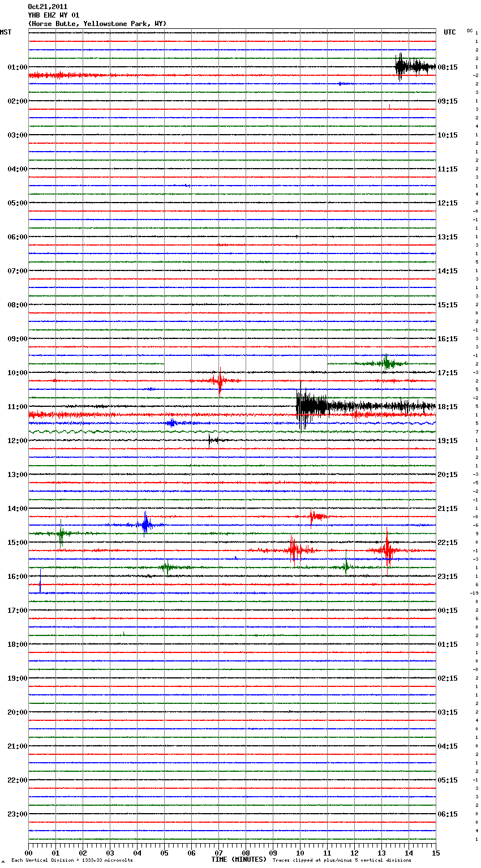Click the traces clipped footer note
The image size is (481, 868).
point(342,860)
